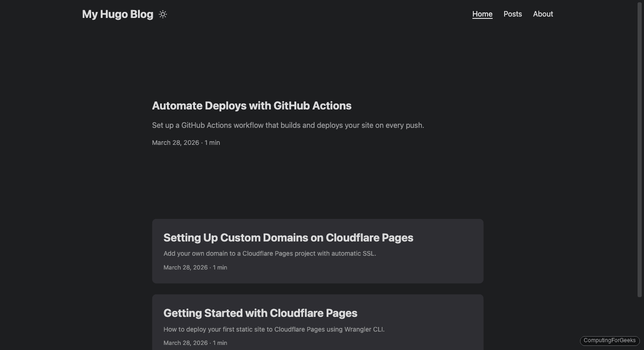Click the Setting Up Custom Domains post card
644x350 pixels.
(x=317, y=251)
